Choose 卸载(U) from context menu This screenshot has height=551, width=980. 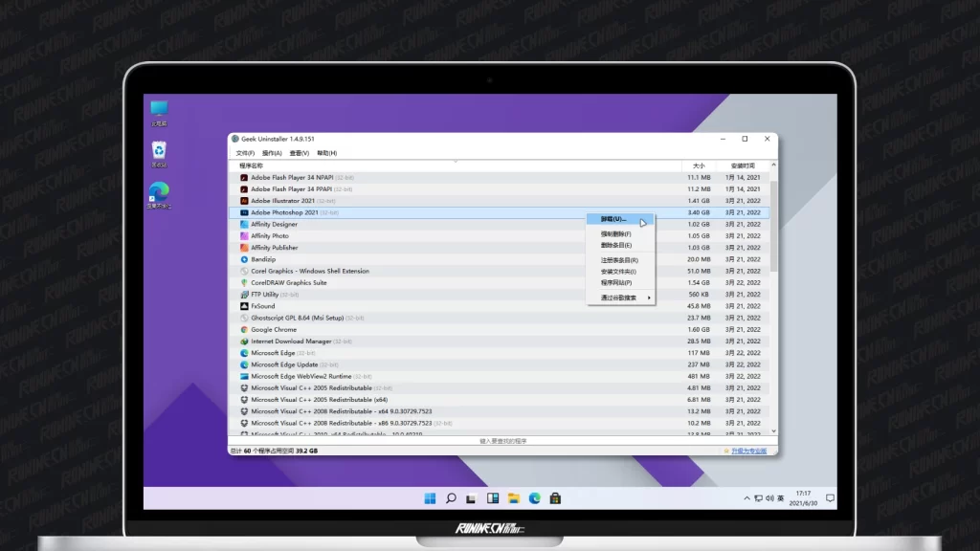coord(612,219)
